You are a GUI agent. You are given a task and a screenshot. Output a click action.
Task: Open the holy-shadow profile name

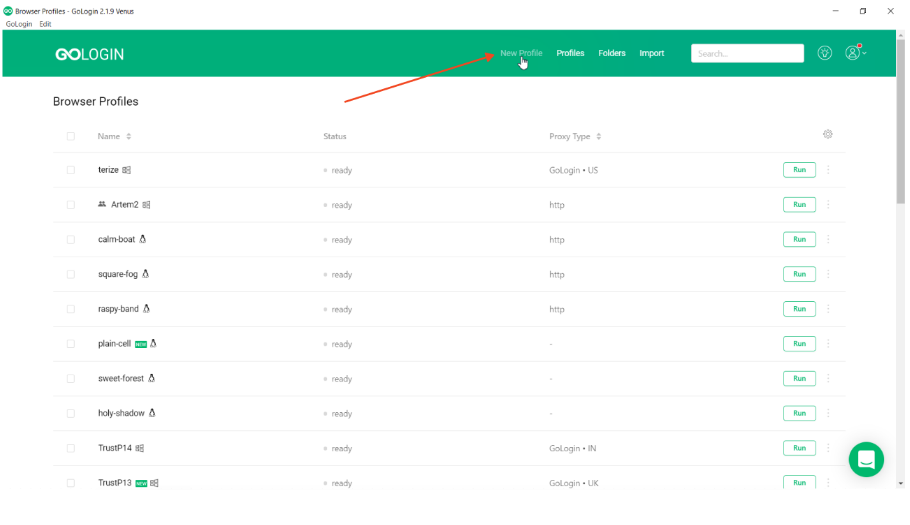(121, 413)
